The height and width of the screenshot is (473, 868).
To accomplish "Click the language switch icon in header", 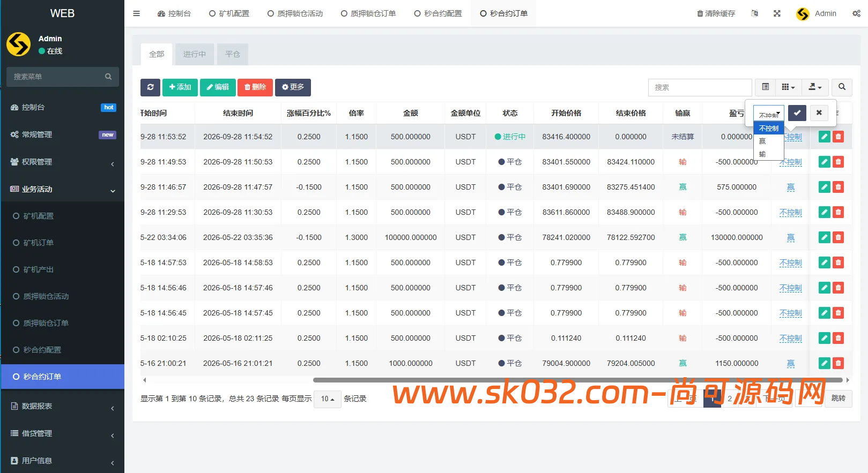I will (x=755, y=13).
